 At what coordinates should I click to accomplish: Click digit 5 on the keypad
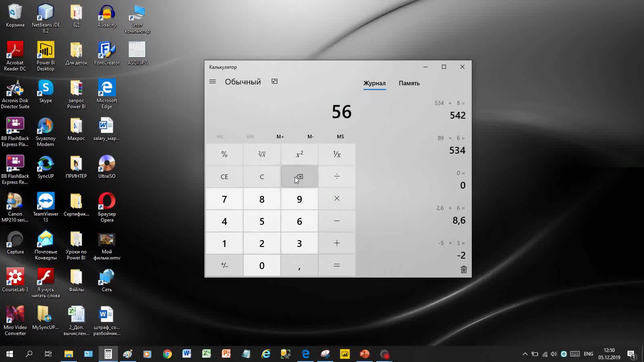262,221
